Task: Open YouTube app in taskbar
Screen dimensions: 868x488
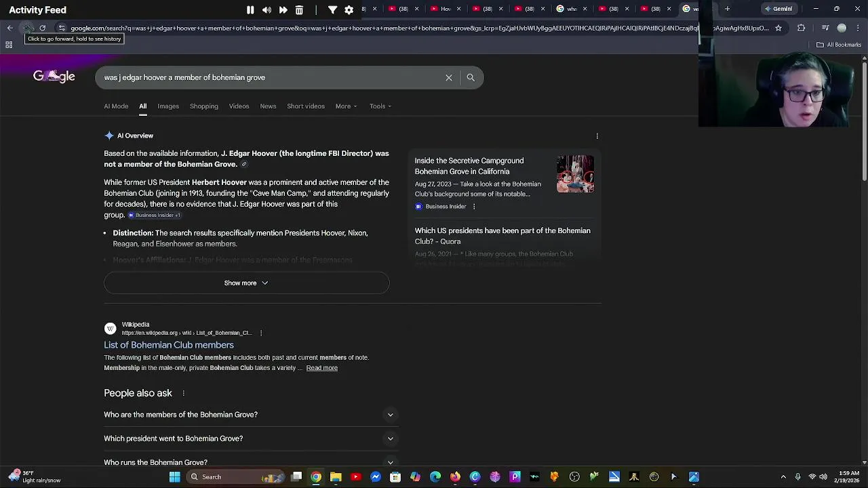Action: pos(355,476)
